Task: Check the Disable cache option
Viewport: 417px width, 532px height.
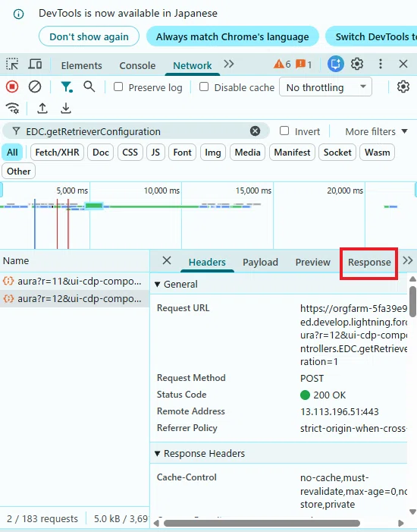Action: tap(204, 87)
